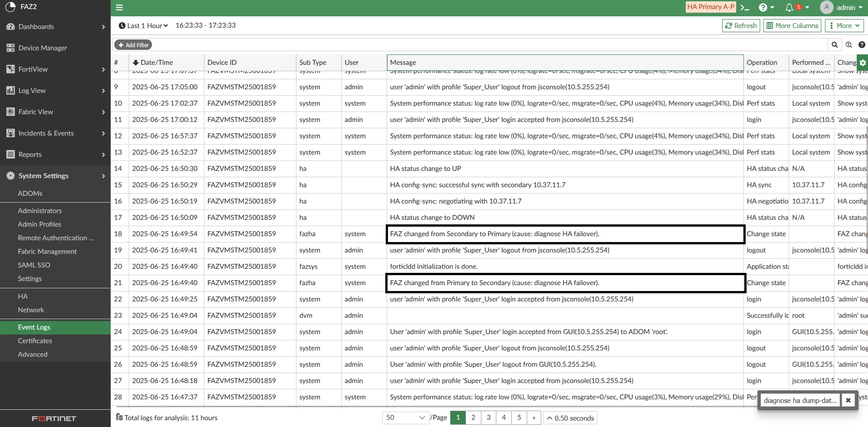Open the Last 1 Hour time dropdown

pyautogui.click(x=143, y=26)
